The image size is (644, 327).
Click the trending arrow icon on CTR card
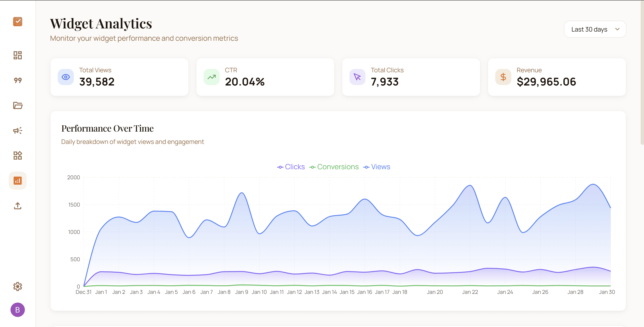click(x=212, y=77)
